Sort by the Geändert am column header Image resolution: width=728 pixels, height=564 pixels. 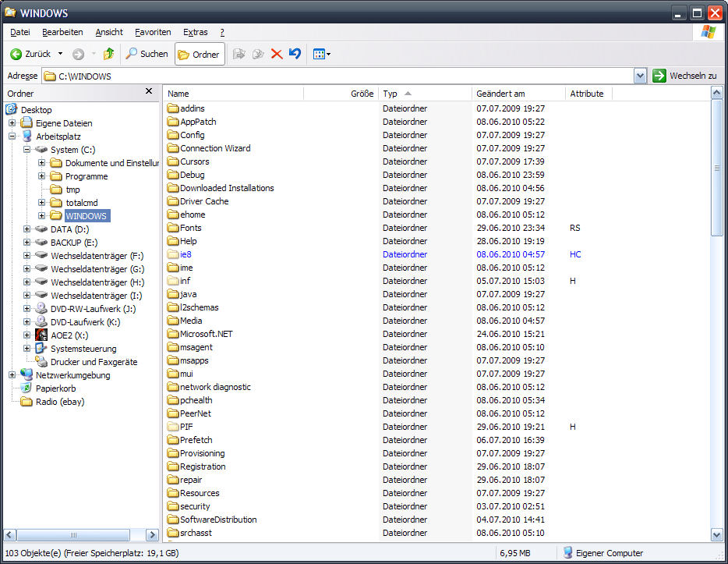tap(518, 94)
